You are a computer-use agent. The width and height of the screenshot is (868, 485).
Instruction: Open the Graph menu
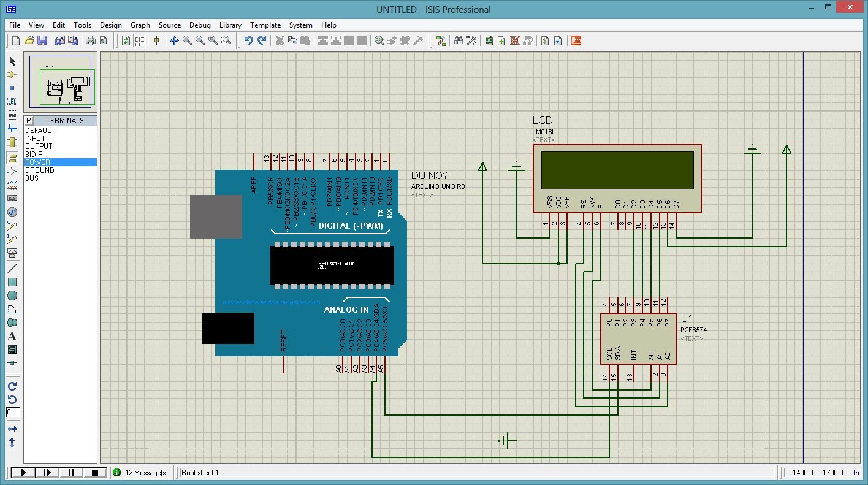click(140, 25)
